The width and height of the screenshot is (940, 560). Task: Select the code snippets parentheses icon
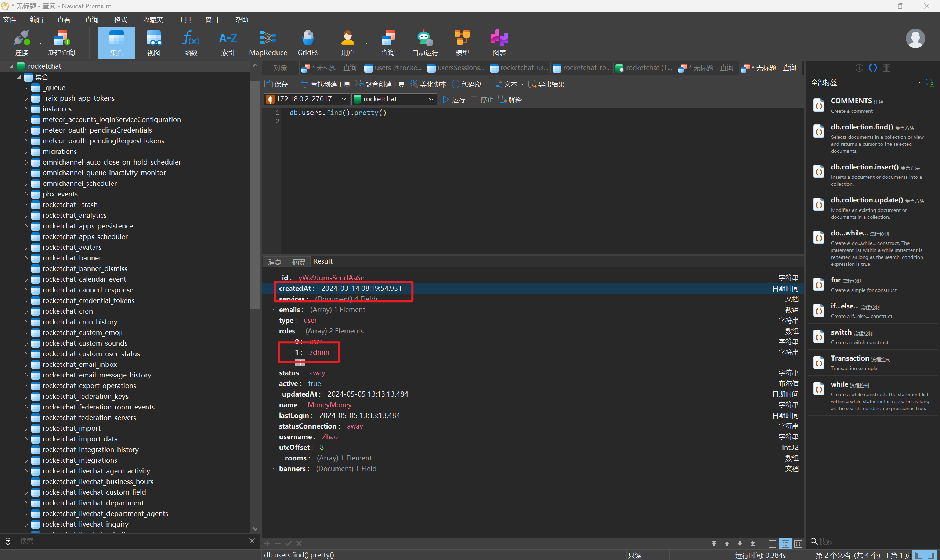point(872,68)
